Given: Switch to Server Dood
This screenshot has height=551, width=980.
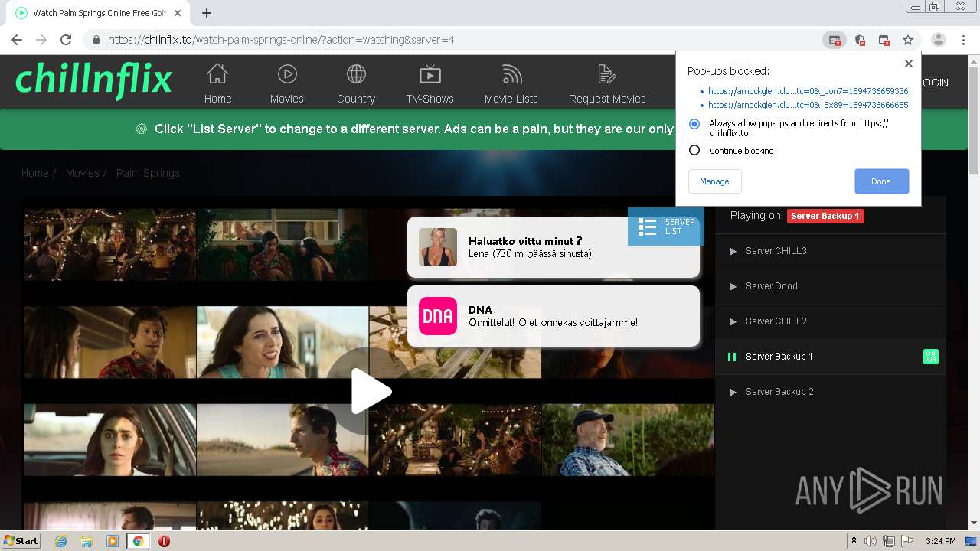Looking at the screenshot, I should [x=830, y=286].
